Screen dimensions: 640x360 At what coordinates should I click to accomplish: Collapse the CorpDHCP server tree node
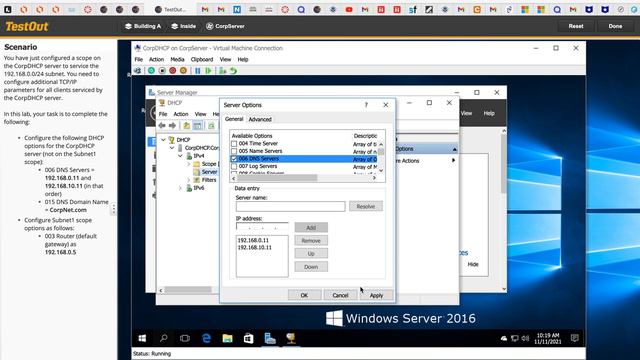[172, 148]
